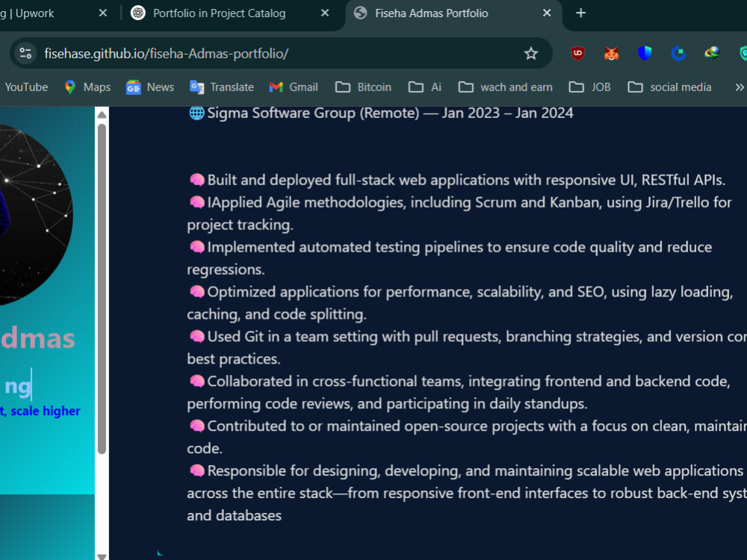The width and height of the screenshot is (747, 560).
Task: Open the blue circular C extension icon
Action: (x=678, y=53)
